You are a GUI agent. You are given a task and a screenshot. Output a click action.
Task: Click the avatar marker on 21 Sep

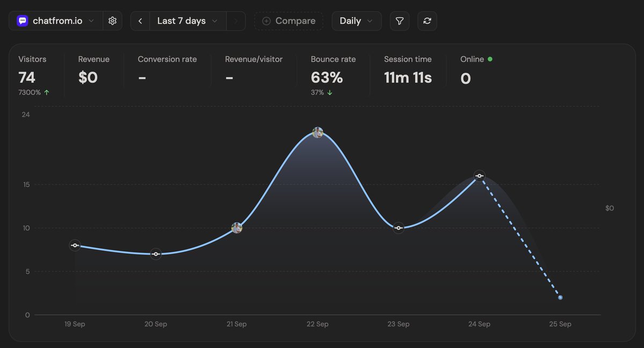[x=237, y=228]
